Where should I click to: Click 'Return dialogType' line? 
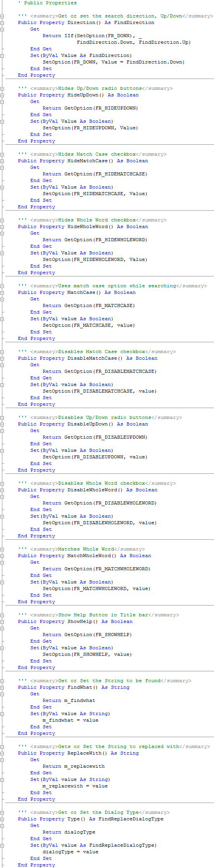69,832
